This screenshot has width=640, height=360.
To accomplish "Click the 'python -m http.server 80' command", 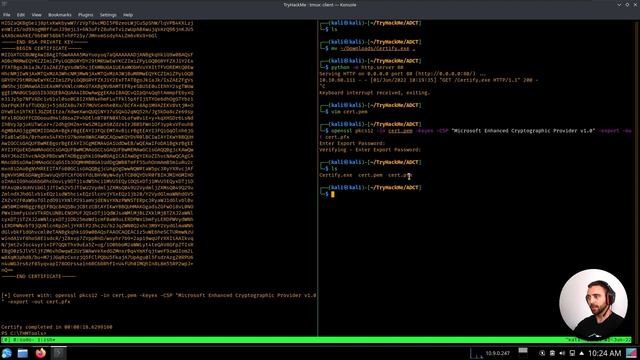I will point(367,67).
